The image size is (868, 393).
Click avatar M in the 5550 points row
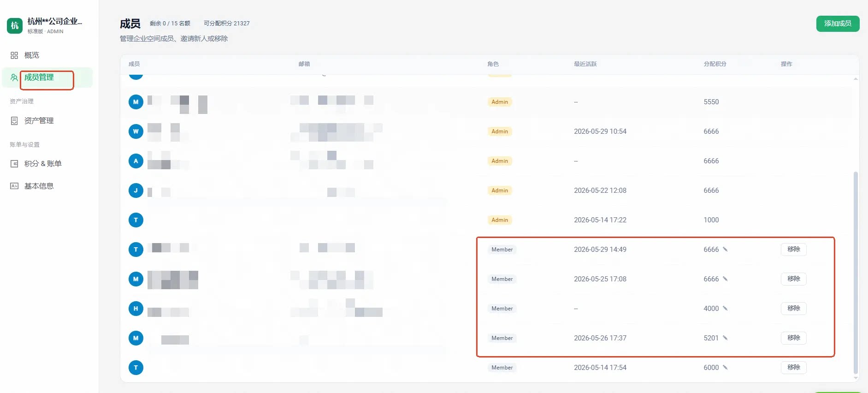point(136,102)
